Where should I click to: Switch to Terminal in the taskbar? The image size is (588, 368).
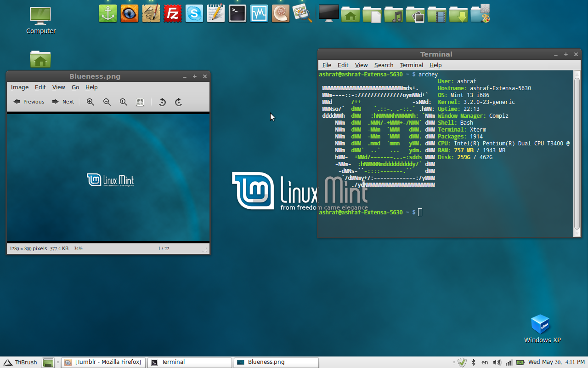point(190,362)
